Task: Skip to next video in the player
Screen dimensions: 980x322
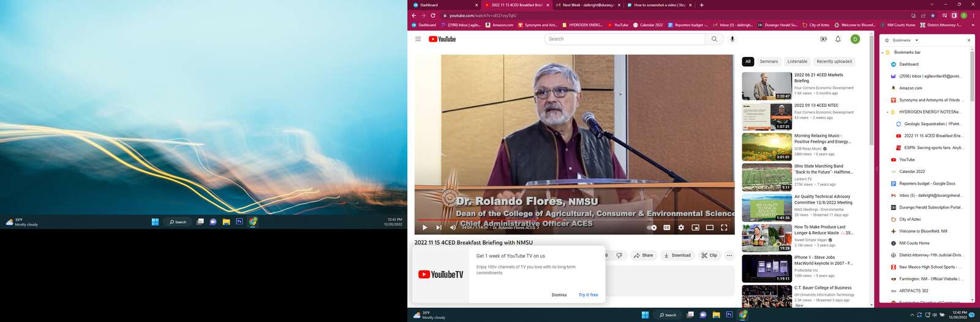Action: tap(439, 228)
